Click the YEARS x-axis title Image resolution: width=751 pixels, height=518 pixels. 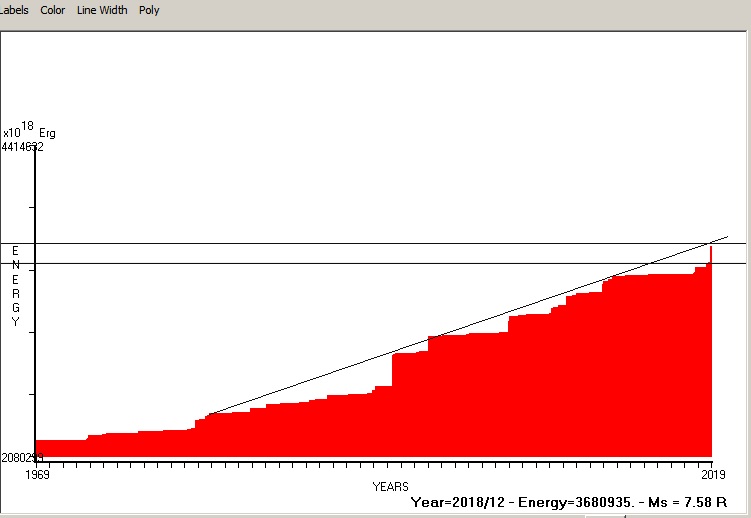[389, 486]
